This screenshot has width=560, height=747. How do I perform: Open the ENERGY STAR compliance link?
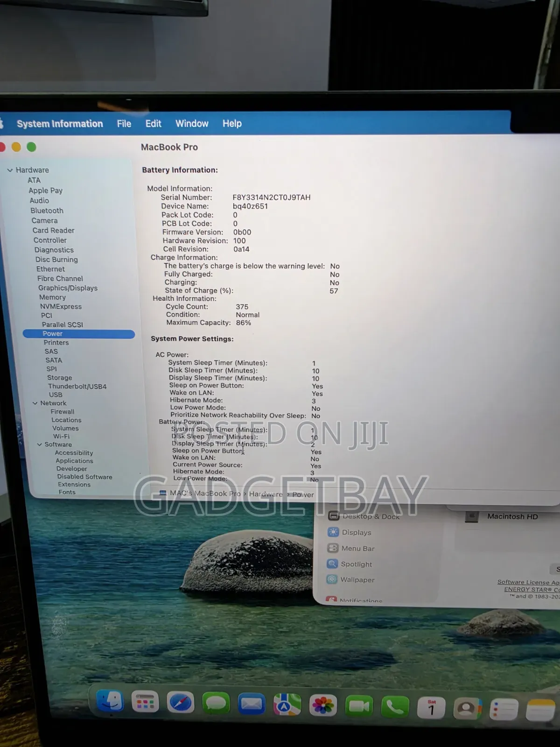click(532, 589)
